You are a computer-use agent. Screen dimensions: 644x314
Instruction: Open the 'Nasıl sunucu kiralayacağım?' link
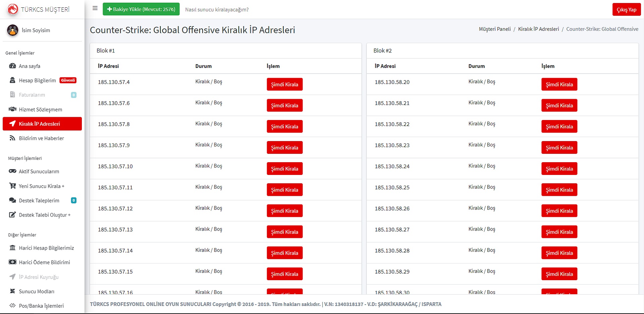pos(217,10)
